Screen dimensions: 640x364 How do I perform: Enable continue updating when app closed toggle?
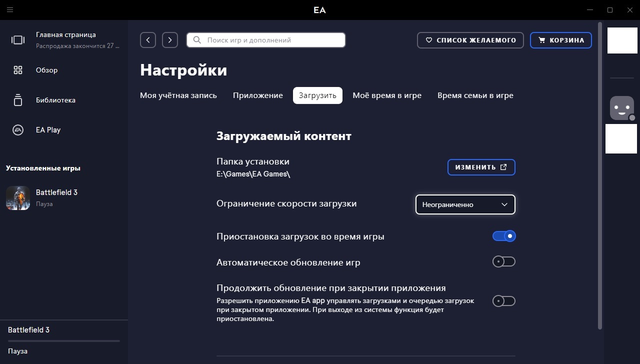[504, 301]
